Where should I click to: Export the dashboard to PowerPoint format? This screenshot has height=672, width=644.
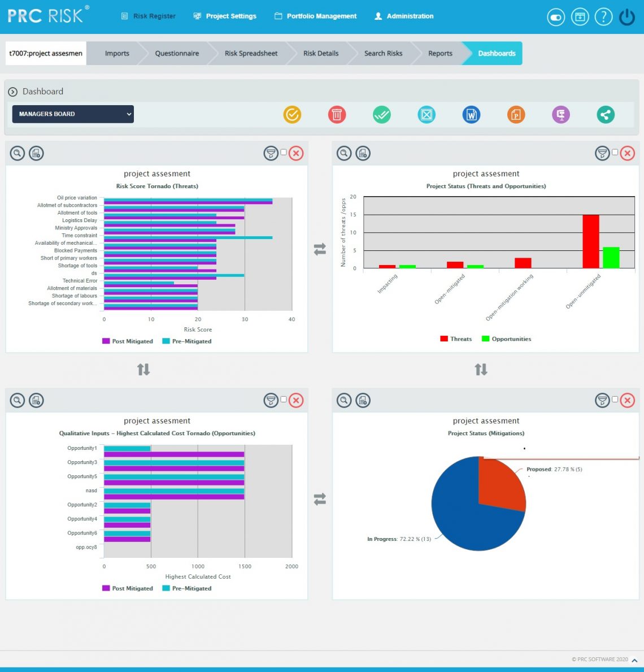pos(516,114)
